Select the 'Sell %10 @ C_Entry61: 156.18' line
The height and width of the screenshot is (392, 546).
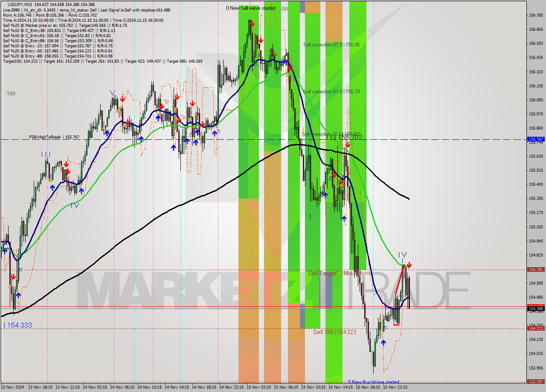[x=57, y=35]
